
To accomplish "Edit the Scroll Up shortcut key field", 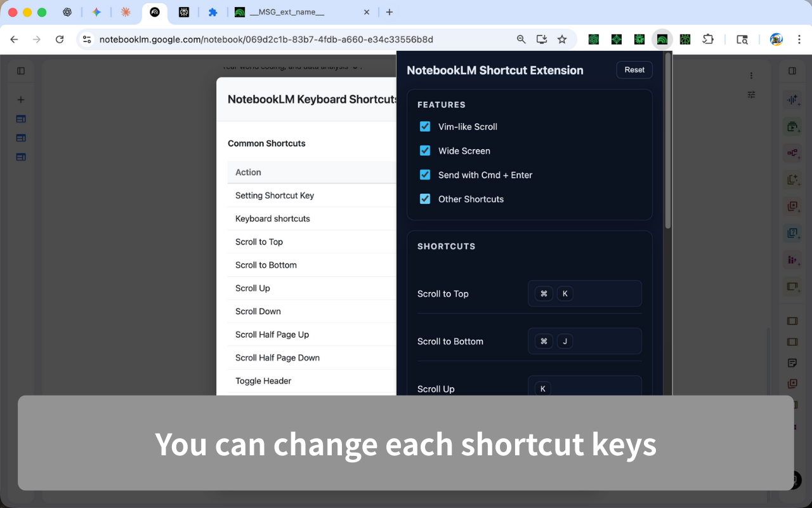I will point(585,386).
